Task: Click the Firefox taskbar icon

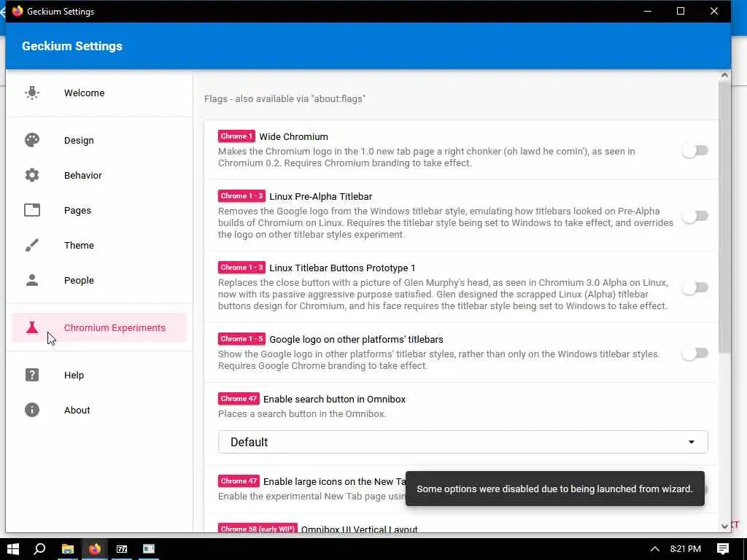Action: pyautogui.click(x=94, y=549)
